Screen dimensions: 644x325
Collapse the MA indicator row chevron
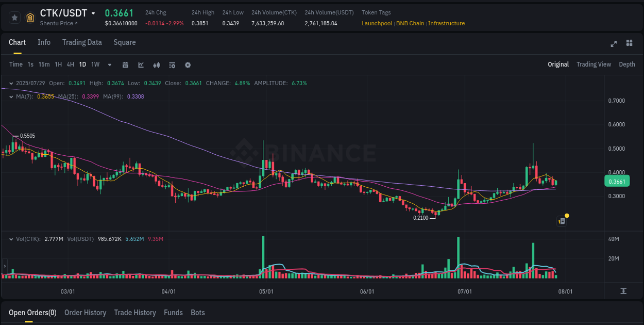11,96
